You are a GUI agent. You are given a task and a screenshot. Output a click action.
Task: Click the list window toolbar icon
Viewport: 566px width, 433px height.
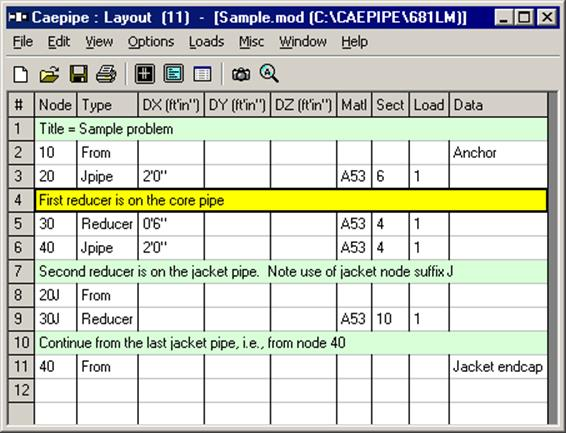pyautogui.click(x=202, y=74)
